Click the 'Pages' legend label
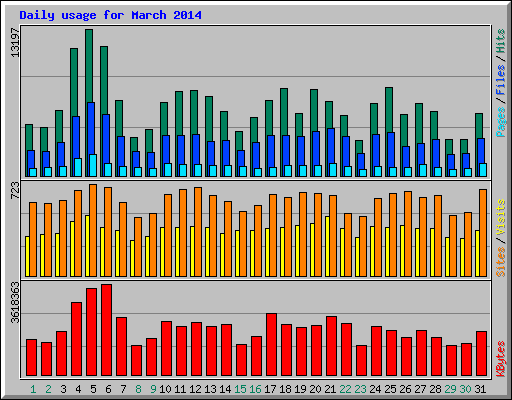 (x=501, y=122)
